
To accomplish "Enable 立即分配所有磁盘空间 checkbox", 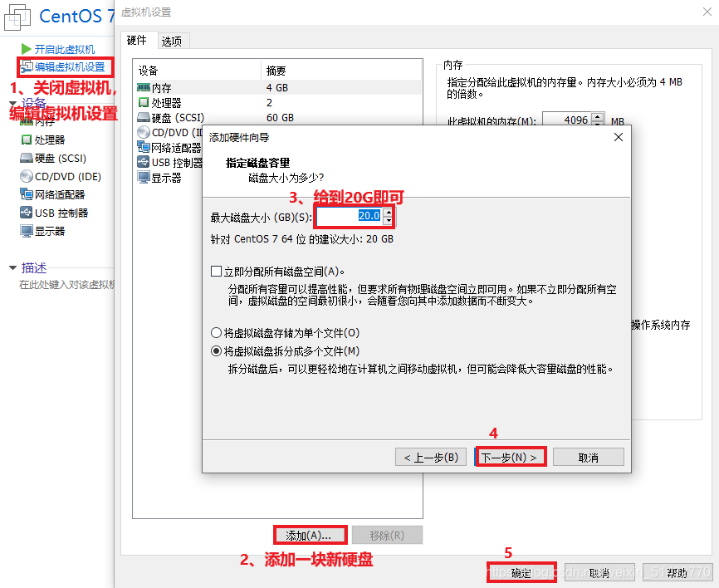I will click(216, 272).
